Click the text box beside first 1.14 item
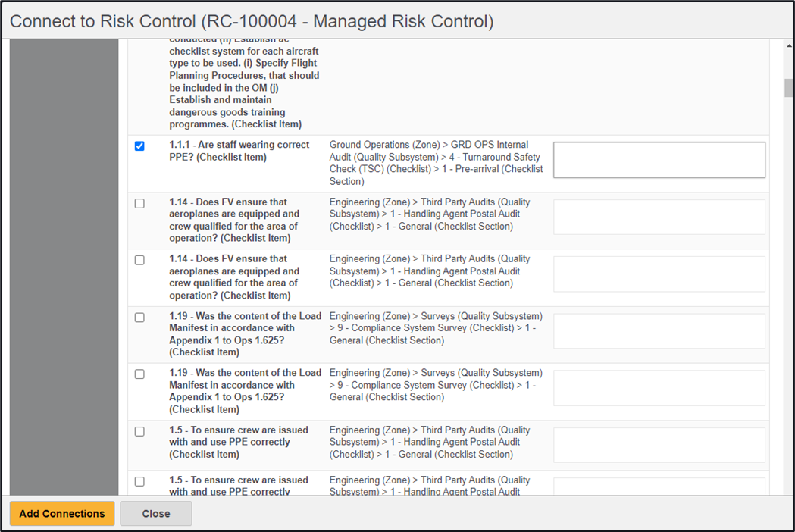This screenshot has width=795, height=532. pos(659,217)
